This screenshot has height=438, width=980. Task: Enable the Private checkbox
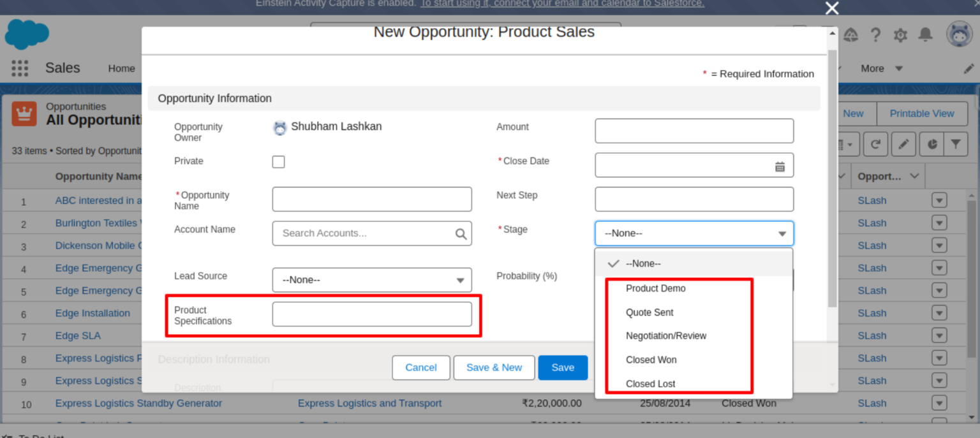coord(278,162)
